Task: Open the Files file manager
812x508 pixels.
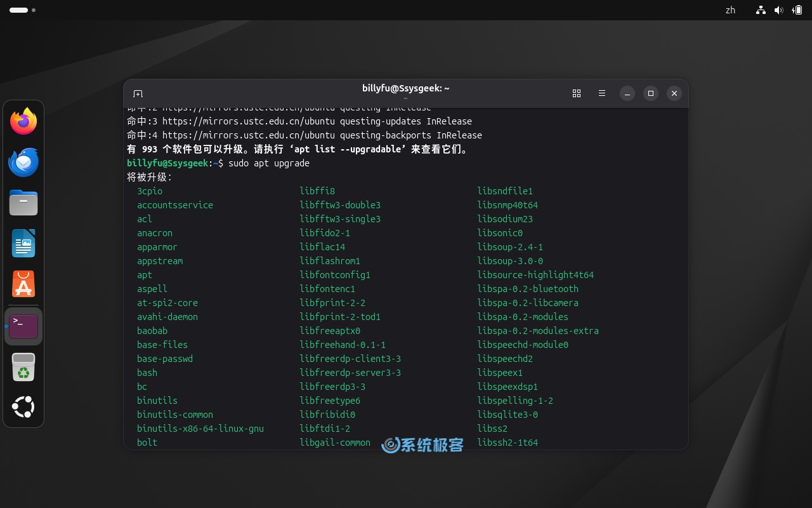Action: (x=23, y=203)
